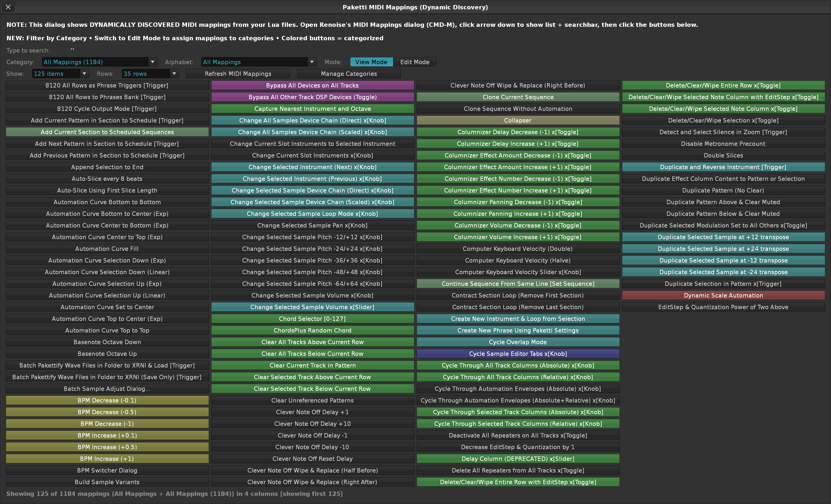Screen dimensions: 831x504
Task: Click Cycle Sample Editor Tabs knob mapping
Action: click(518, 353)
